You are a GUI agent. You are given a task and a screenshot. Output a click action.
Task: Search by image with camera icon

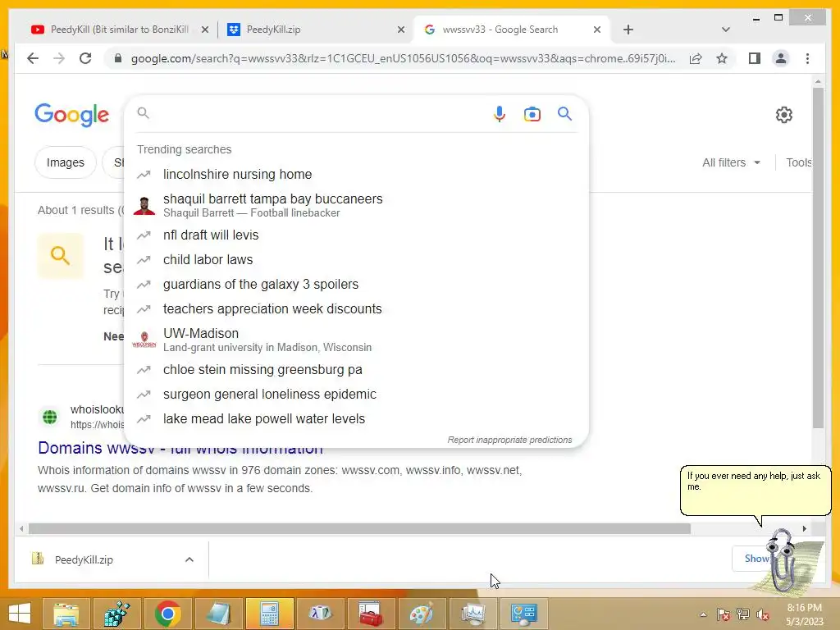(x=532, y=114)
